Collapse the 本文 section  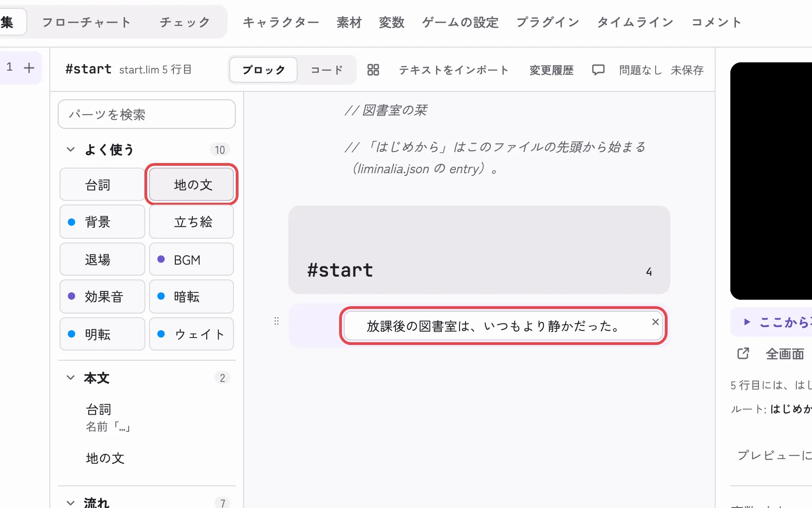click(71, 378)
